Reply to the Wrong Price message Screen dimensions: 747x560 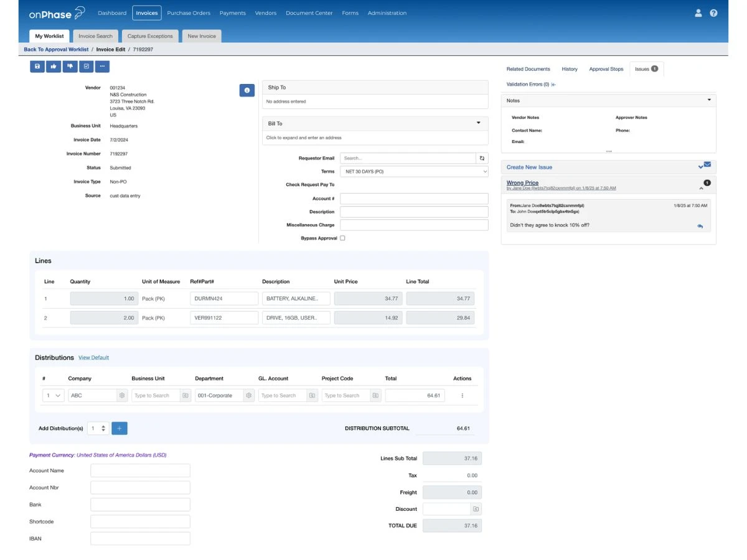click(700, 226)
